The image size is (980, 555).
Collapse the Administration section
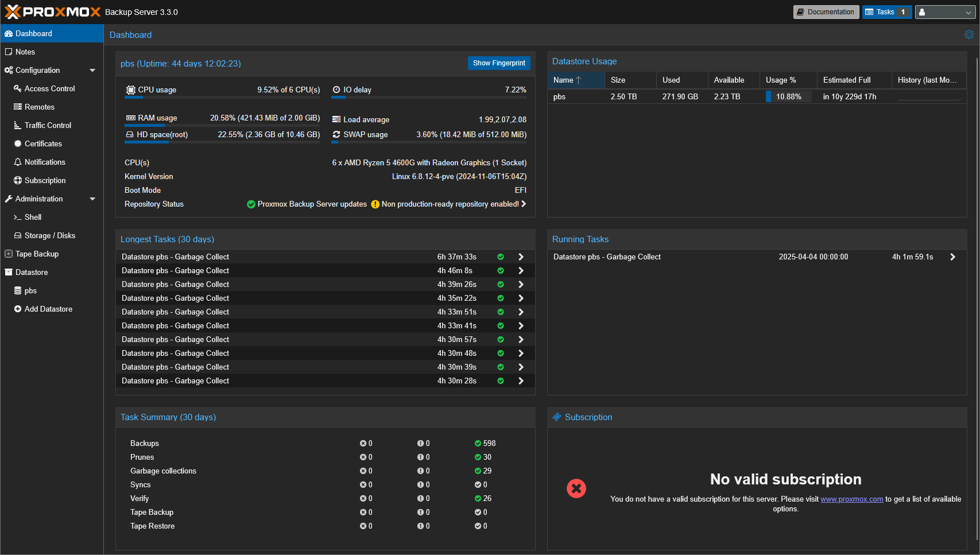click(x=92, y=199)
